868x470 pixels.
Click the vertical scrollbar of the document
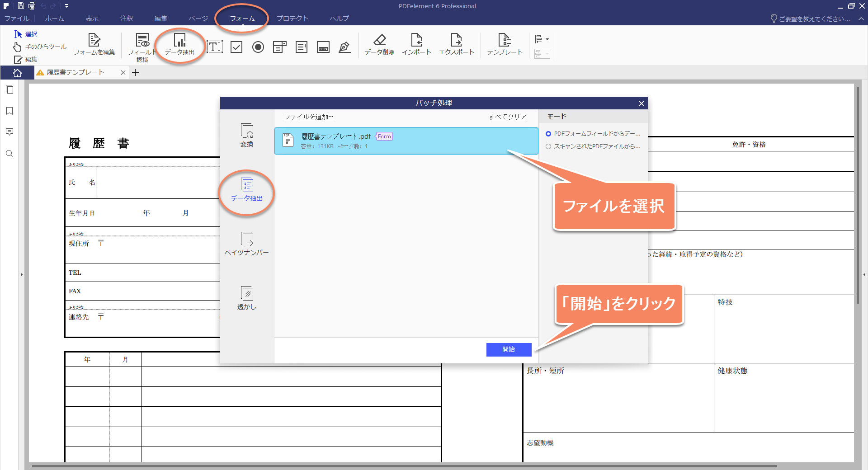(x=857, y=194)
